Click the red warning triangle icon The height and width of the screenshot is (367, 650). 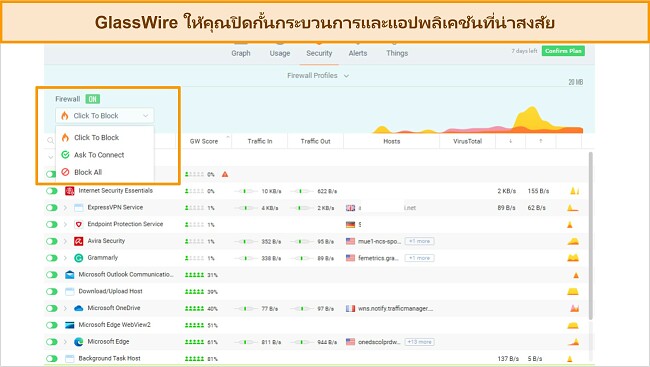225,174
